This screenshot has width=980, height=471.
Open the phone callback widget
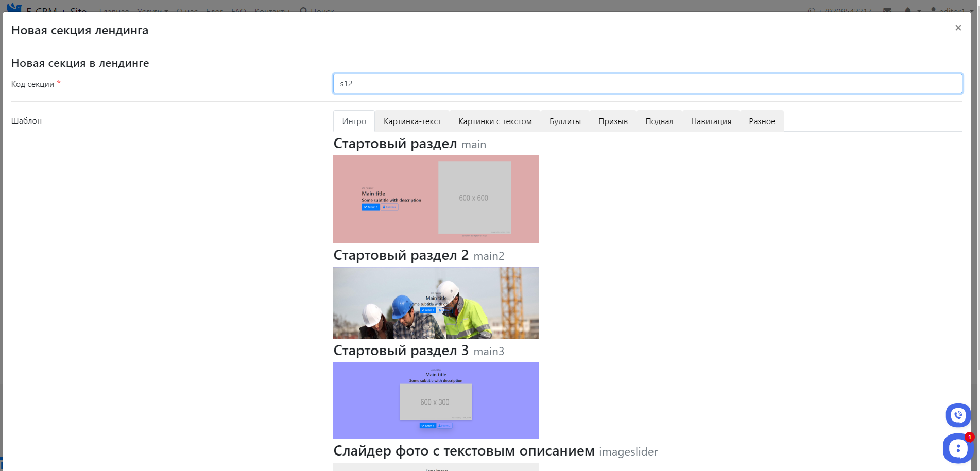click(x=958, y=415)
